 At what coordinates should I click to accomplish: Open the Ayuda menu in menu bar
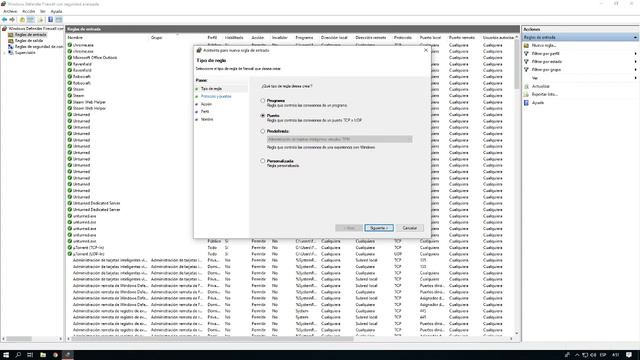(x=56, y=11)
